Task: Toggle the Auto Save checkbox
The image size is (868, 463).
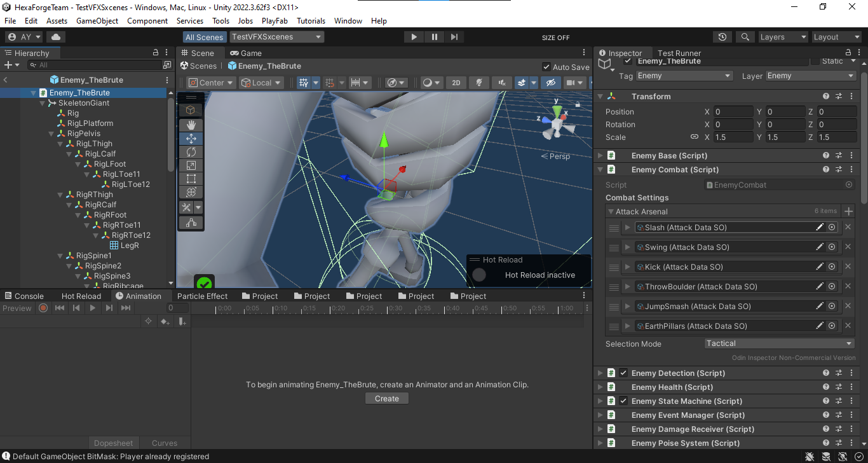Action: [546, 67]
